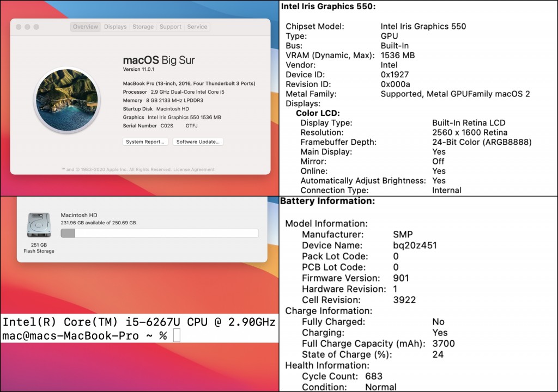This screenshot has width=558, height=392.
Task: Select the 'Version 11.0.1' text
Action: click(138, 69)
